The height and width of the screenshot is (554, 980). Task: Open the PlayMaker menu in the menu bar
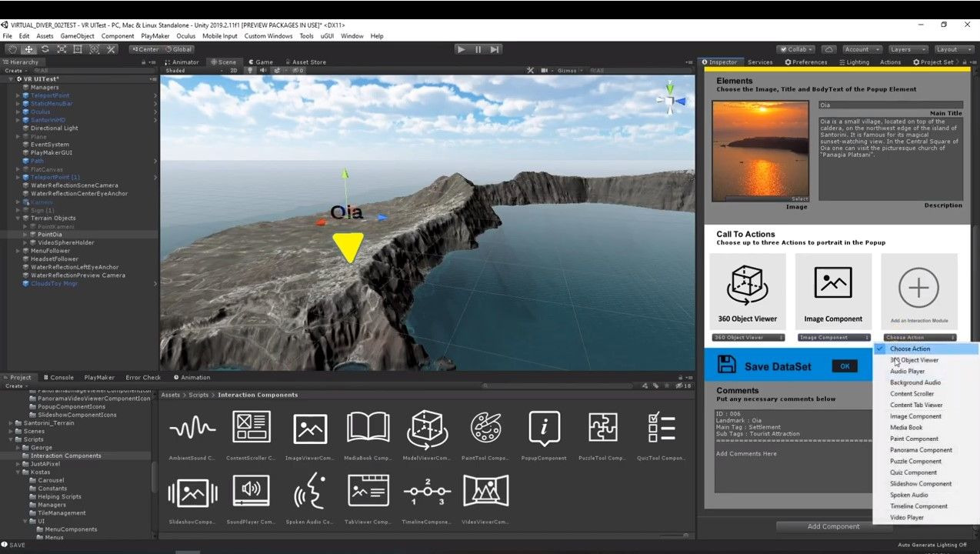(x=155, y=36)
